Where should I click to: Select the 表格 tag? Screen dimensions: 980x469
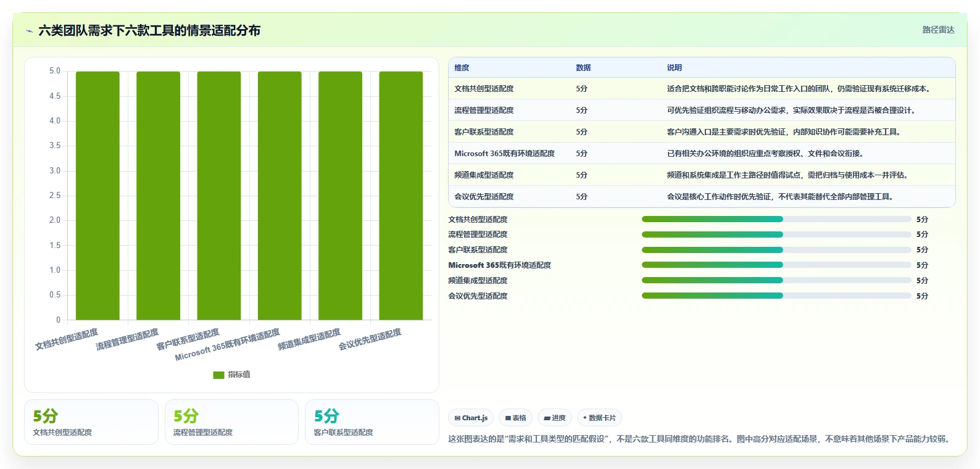tap(515, 418)
